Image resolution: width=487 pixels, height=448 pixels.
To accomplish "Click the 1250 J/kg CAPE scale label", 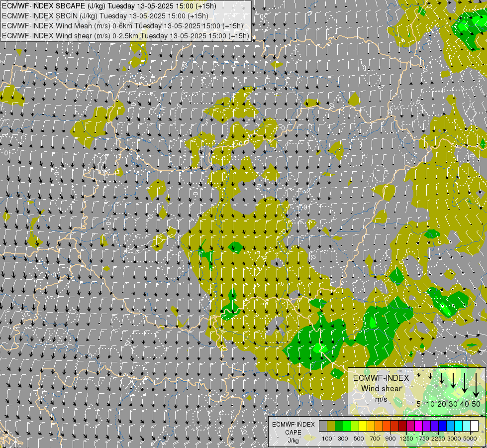I will 406,439.
